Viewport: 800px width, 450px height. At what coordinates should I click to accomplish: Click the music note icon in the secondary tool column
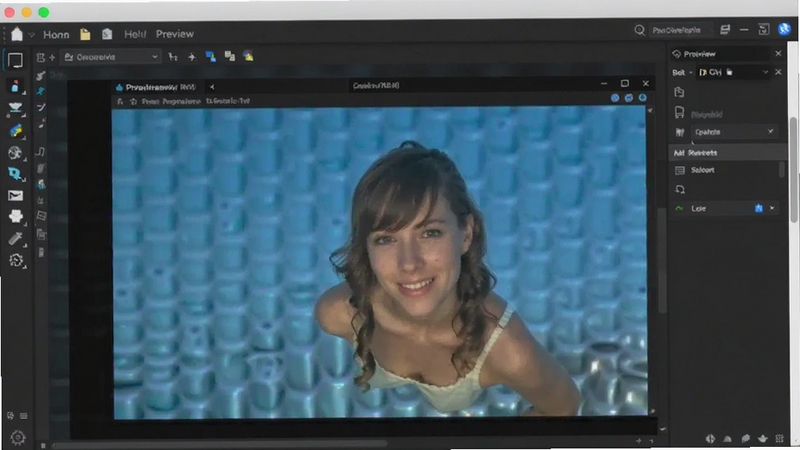coord(41,152)
